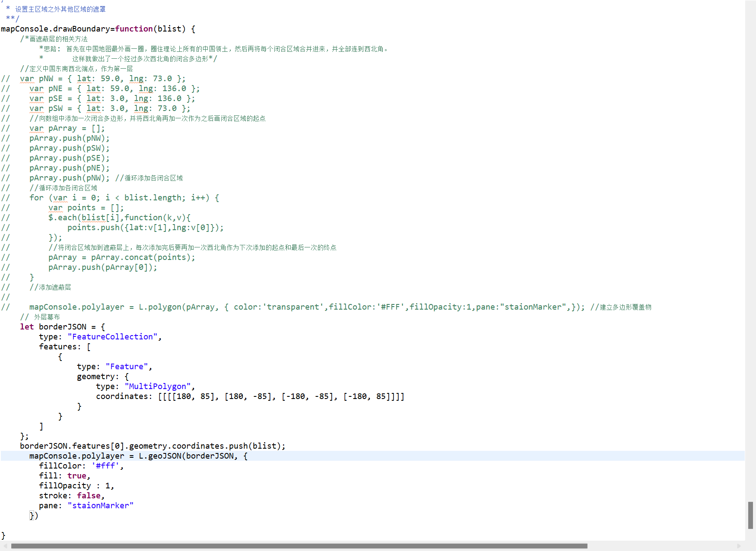The height and width of the screenshot is (551, 756).
Task: Click the horizontal scrollbar left arrow
Action: [x=5, y=546]
